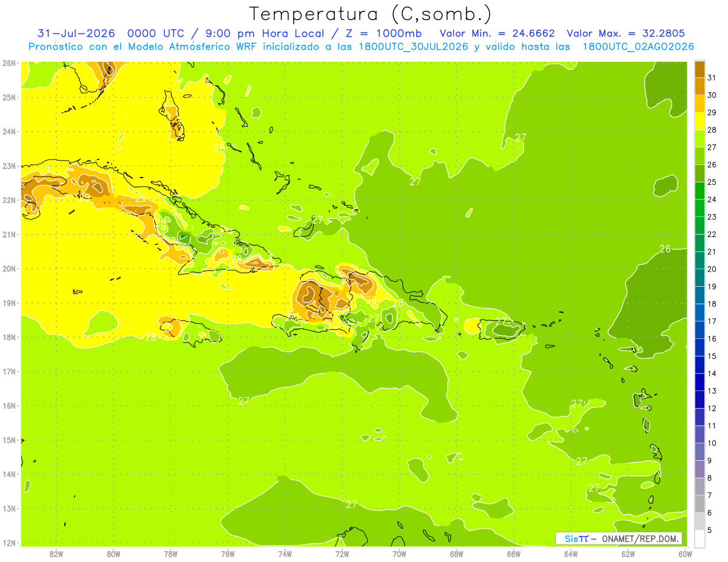Click the color scale label "31"

pyautogui.click(x=712, y=78)
